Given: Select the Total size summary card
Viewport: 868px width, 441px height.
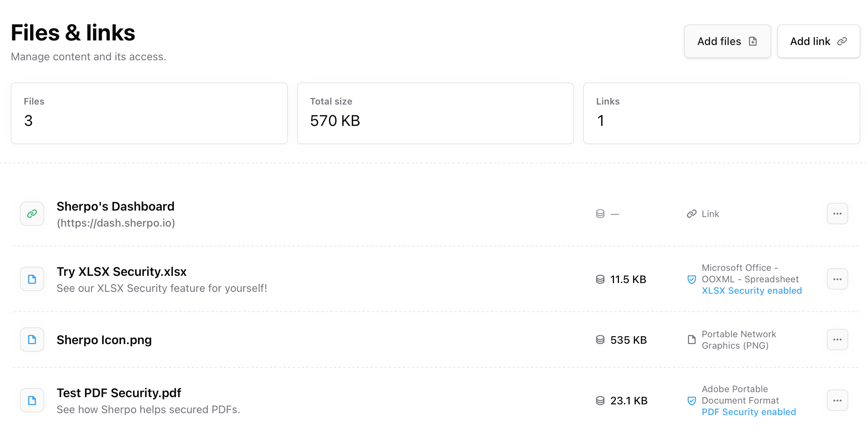Looking at the screenshot, I should (x=435, y=113).
